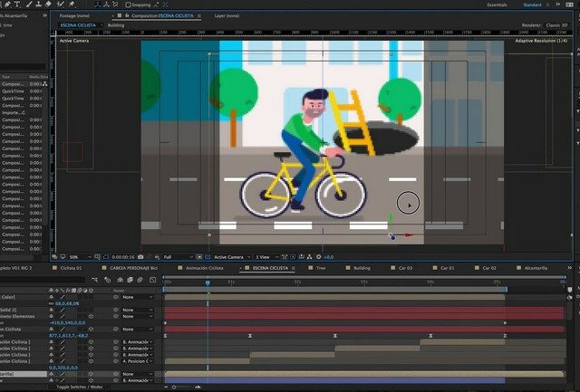580x392 pixels.
Task: Open the zoom level 50% dropdown
Action: click(x=77, y=257)
